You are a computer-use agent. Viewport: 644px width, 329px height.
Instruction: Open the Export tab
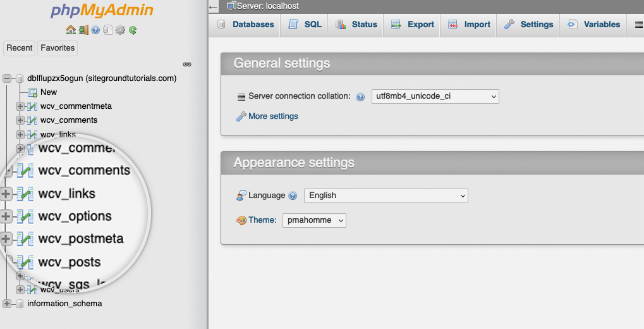(x=412, y=25)
